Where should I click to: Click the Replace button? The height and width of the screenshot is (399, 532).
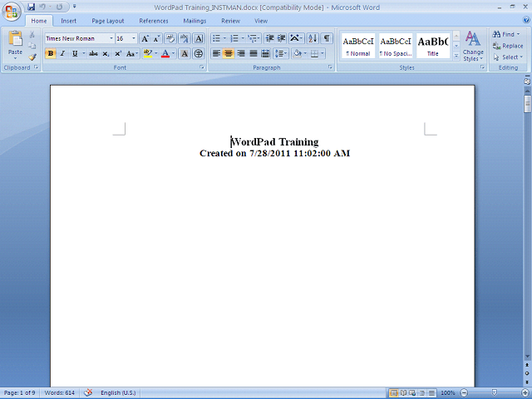[x=508, y=46]
